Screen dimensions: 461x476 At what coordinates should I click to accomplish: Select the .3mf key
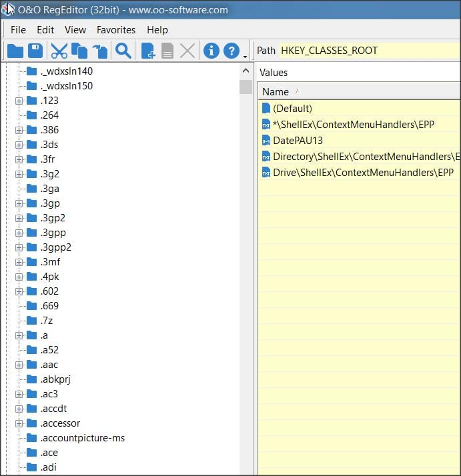pyautogui.click(x=50, y=262)
